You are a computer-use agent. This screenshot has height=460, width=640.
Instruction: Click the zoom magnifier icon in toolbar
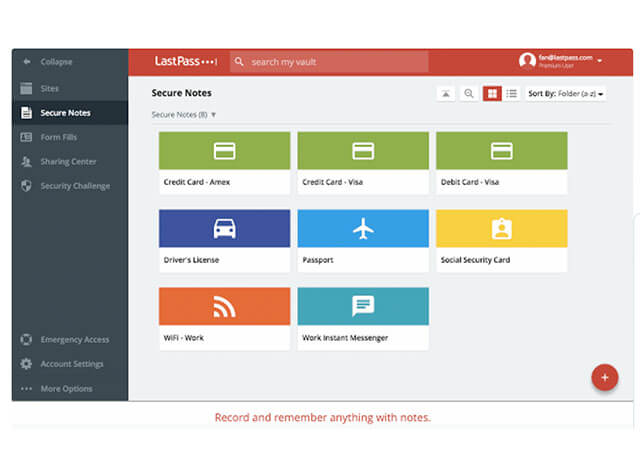[x=468, y=93]
